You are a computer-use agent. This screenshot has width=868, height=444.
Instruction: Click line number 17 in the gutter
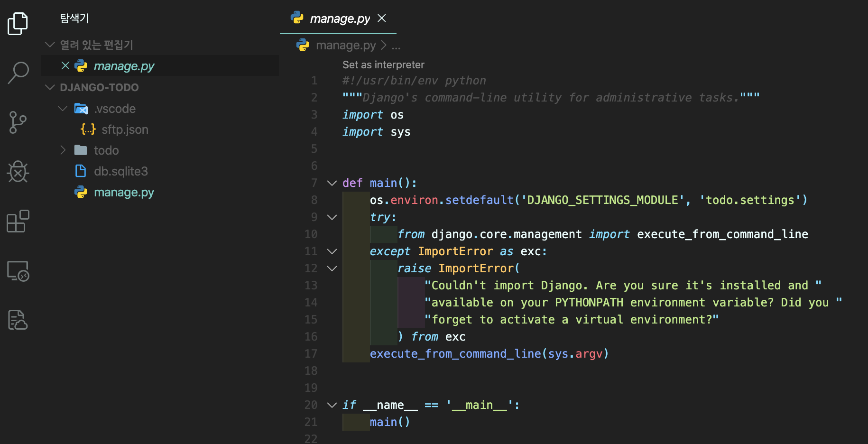click(311, 354)
